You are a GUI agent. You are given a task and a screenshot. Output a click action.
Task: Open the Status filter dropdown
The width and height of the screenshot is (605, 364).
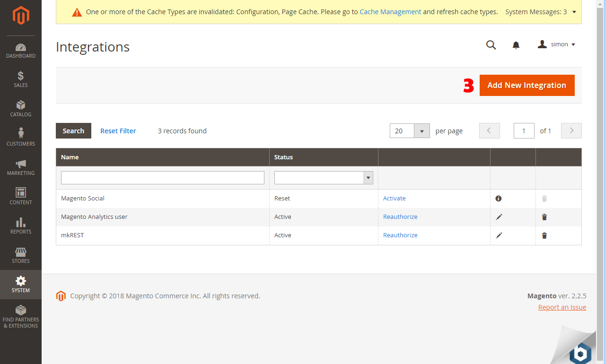point(324,178)
